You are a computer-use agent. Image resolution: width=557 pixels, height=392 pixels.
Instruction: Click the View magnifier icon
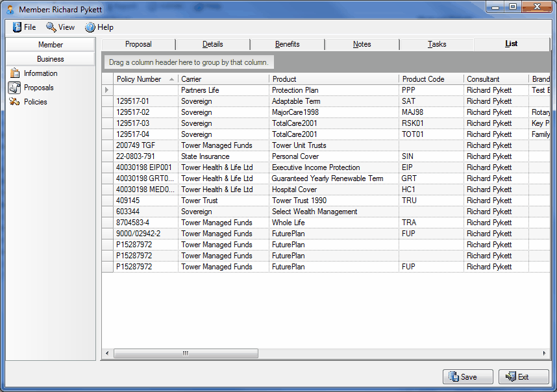(51, 27)
